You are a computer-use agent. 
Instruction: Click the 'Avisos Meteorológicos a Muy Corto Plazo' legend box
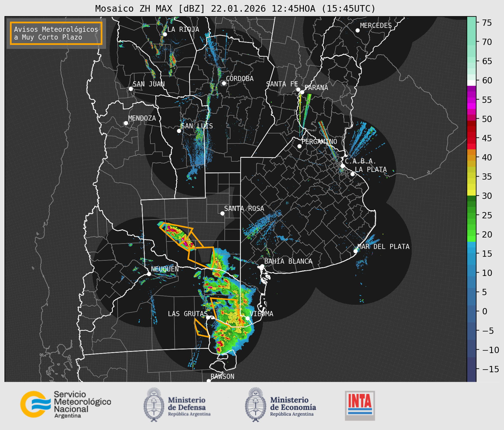[x=56, y=33]
